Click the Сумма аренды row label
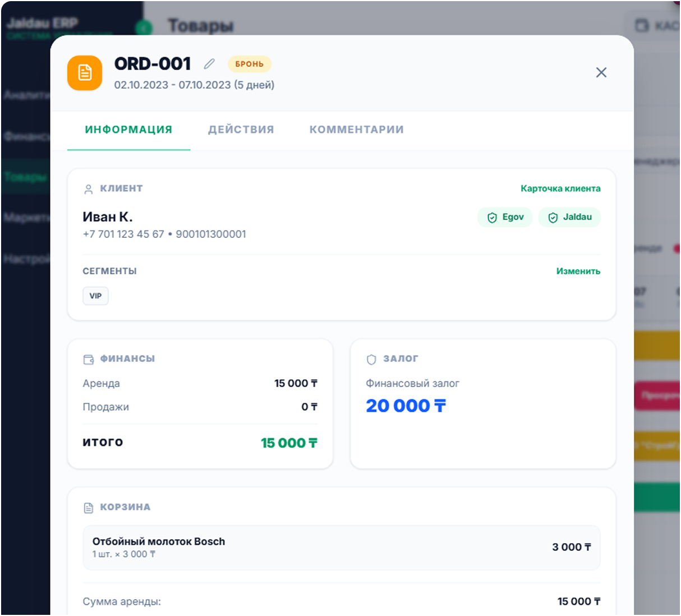Image resolution: width=681 pixels, height=616 pixels. click(x=122, y=601)
